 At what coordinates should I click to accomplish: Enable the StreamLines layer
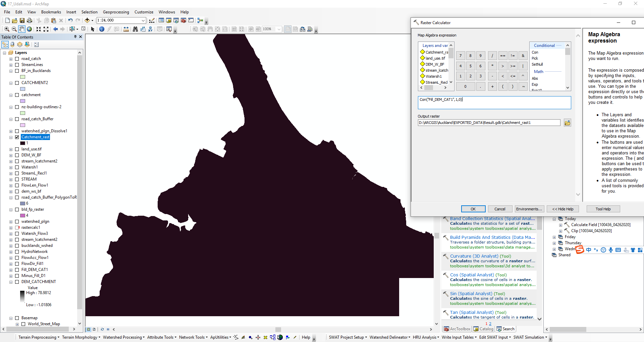tap(17, 65)
